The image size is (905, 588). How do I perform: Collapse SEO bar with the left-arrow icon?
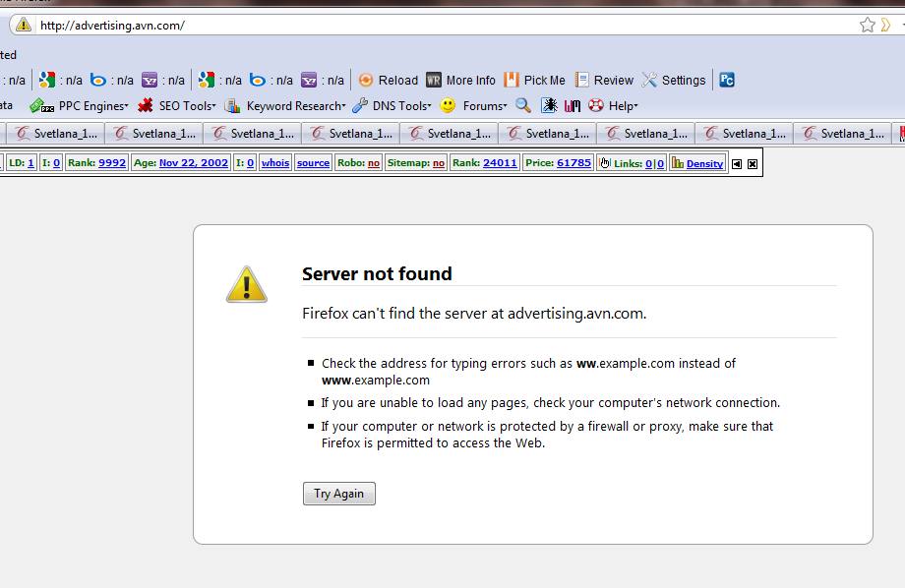737,164
